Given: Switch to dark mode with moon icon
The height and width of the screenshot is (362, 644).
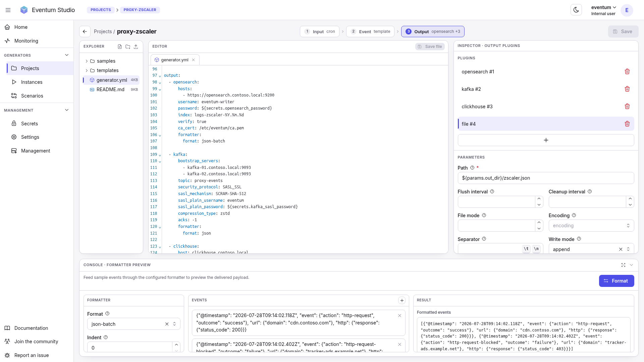Looking at the screenshot, I should (x=576, y=10).
